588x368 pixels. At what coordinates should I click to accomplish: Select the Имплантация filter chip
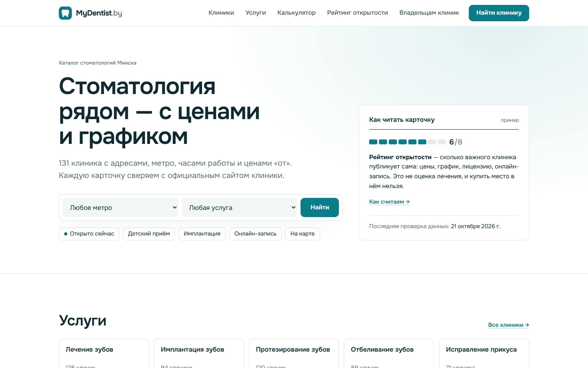[x=202, y=234]
